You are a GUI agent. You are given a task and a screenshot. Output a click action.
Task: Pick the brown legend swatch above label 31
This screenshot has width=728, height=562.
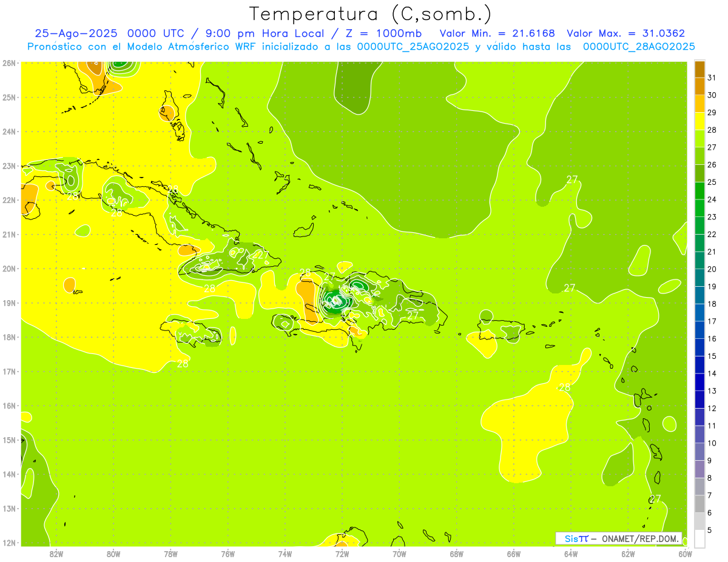[x=699, y=69]
